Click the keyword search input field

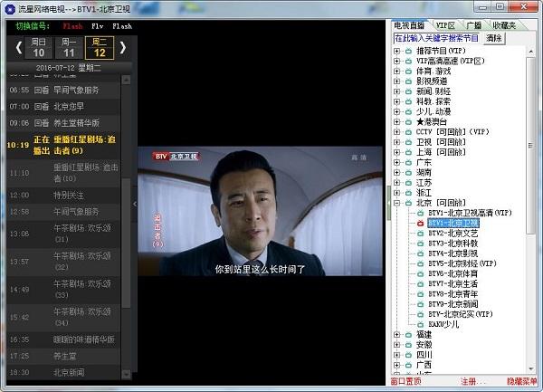pyautogui.click(x=437, y=38)
